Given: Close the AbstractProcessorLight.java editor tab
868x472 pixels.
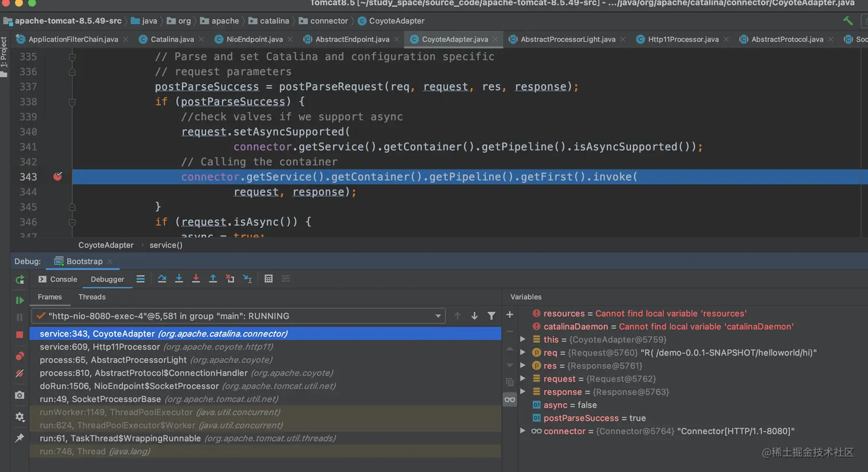Looking at the screenshot, I should 623,40.
